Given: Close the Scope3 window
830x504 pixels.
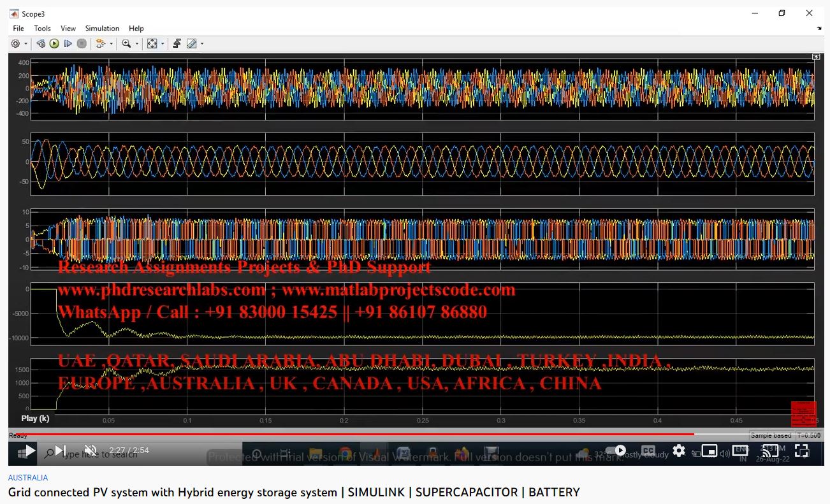Looking at the screenshot, I should click(810, 13).
